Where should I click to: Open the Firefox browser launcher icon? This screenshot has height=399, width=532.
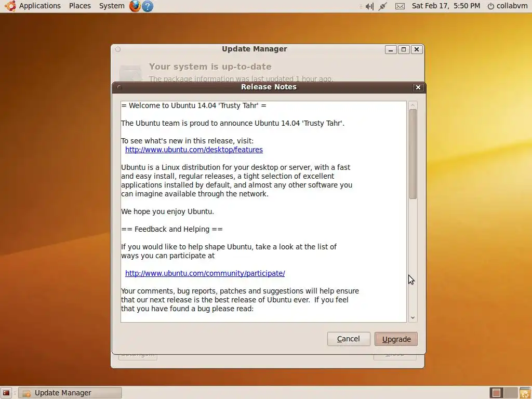coord(135,6)
